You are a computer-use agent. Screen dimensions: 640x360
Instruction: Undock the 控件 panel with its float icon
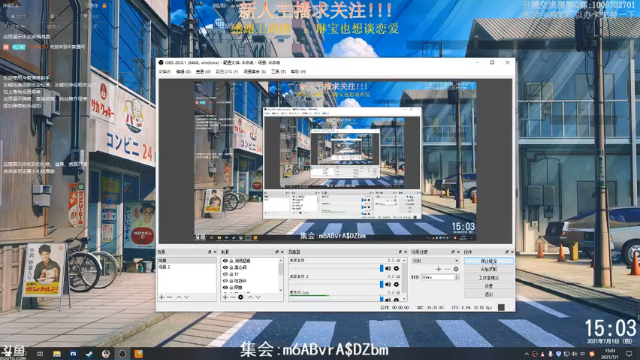[507, 252]
